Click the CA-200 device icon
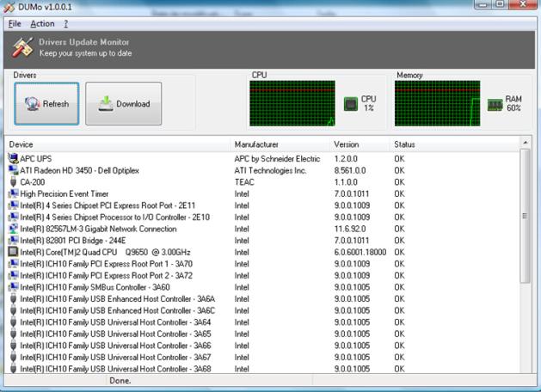This screenshot has width=541, height=392. tap(13, 182)
